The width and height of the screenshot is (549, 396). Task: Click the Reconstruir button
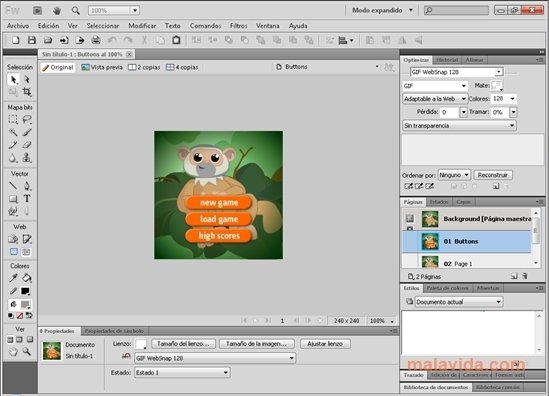click(493, 175)
